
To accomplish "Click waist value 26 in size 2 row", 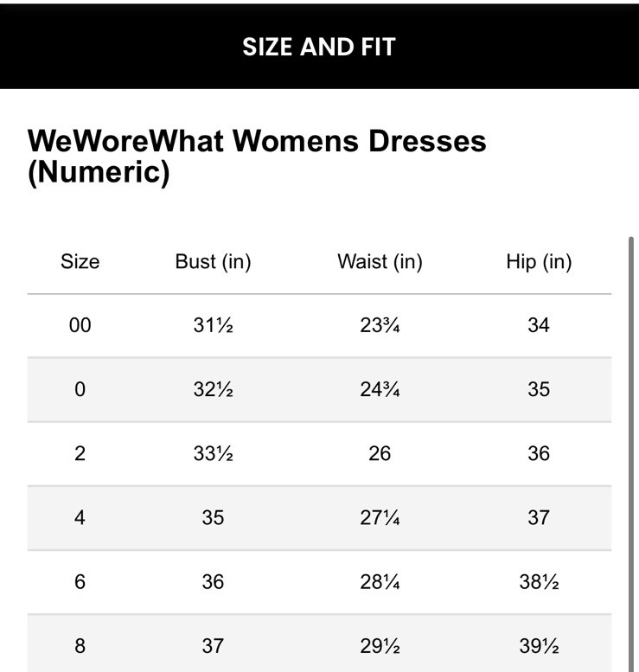I will point(380,453).
